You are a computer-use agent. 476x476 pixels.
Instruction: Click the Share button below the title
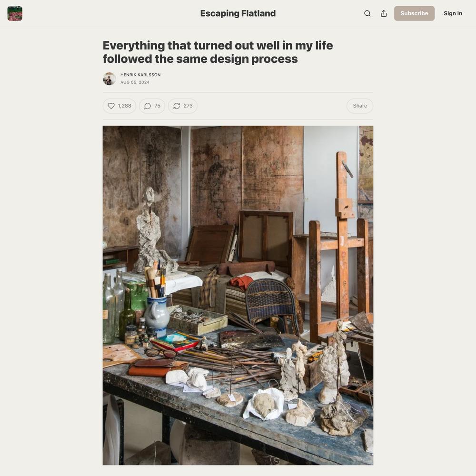click(360, 106)
